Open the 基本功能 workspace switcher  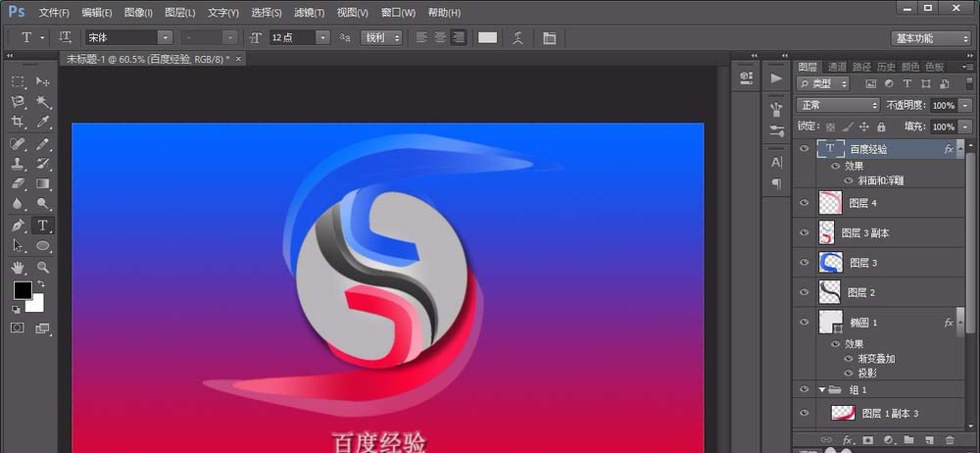pyautogui.click(x=930, y=38)
